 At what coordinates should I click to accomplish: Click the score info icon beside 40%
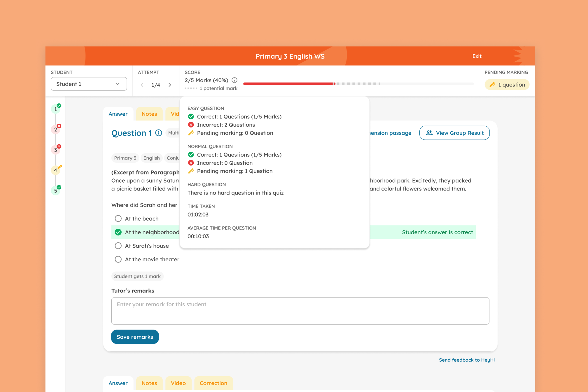pyautogui.click(x=234, y=80)
